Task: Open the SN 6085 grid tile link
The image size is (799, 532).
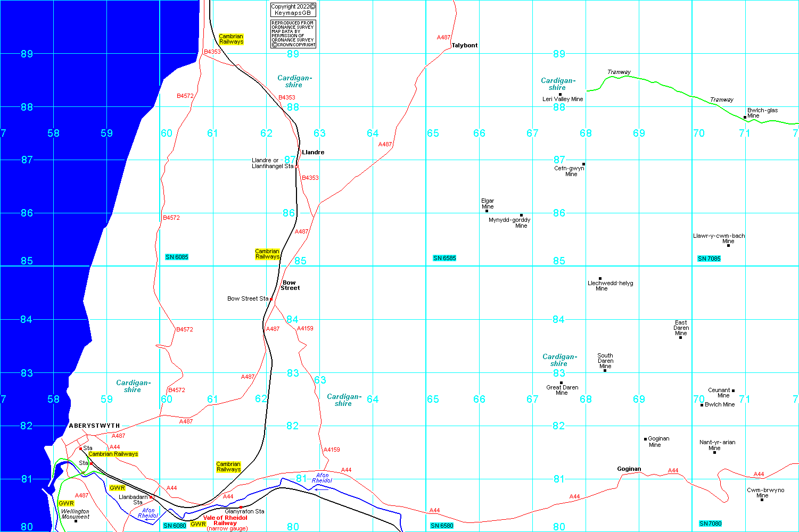Action: 177,257
